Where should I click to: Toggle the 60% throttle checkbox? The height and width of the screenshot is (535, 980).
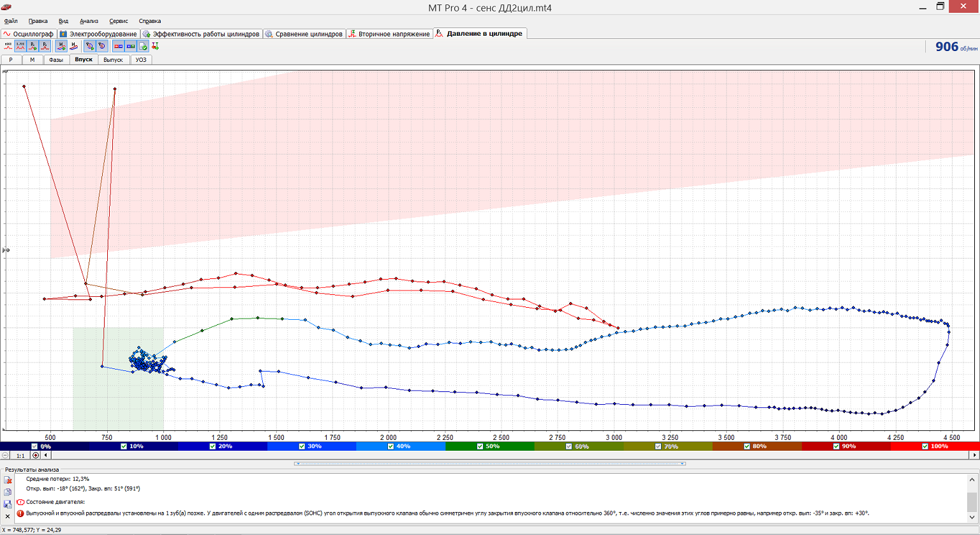tap(568, 446)
